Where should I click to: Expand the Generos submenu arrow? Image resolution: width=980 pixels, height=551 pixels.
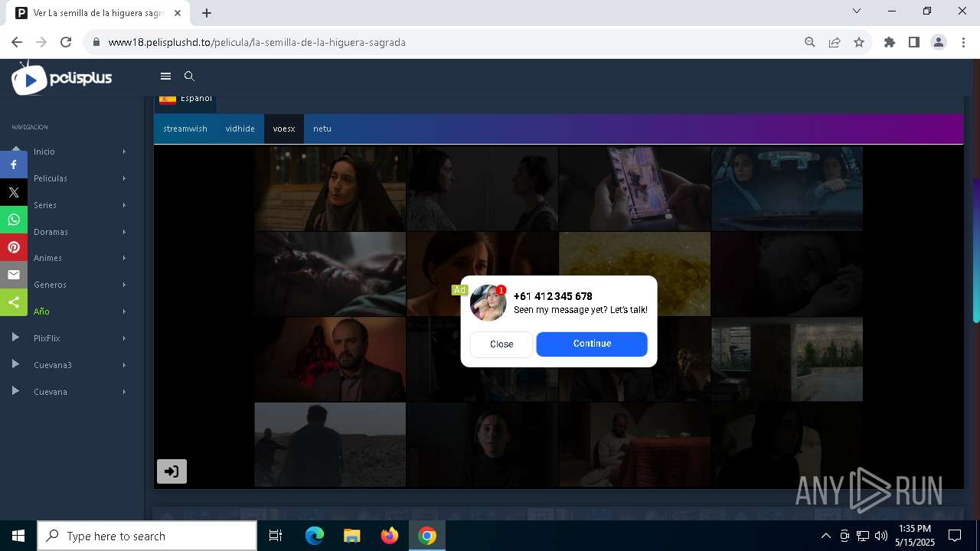[x=124, y=285]
